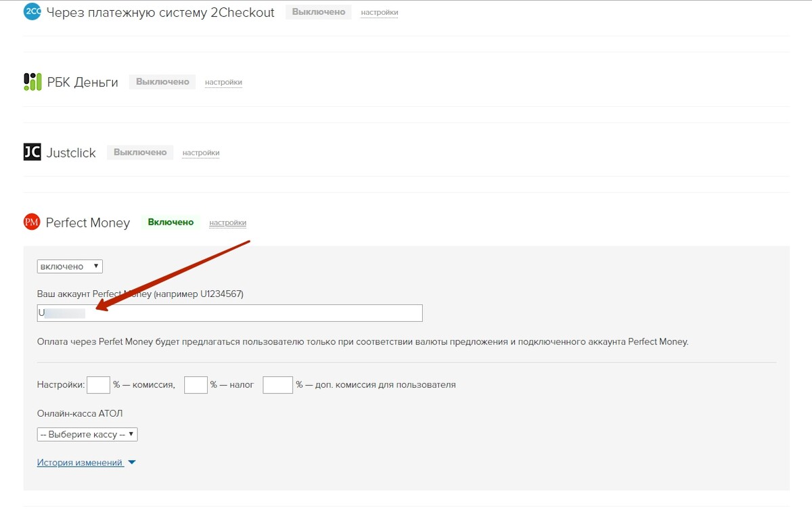Viewport: 812px width, 510px height.
Task: Click the Выключено status badge for Justclick
Action: coord(140,152)
